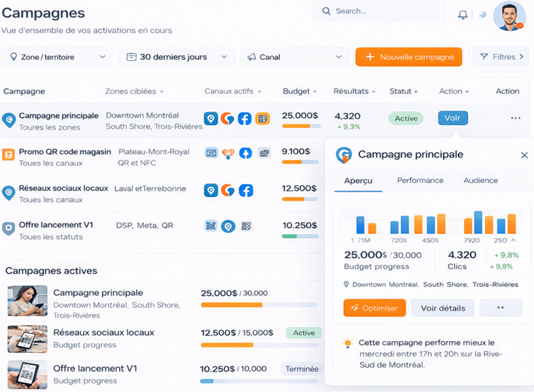Click the Facebook icon in Campagne principale row
Screen dimensions: 534x392
pos(244,118)
